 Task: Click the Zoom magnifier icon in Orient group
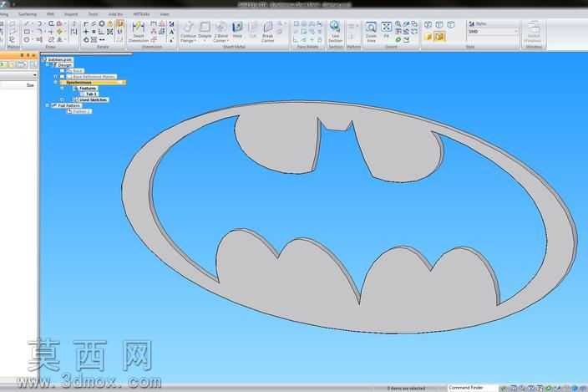tap(398, 23)
